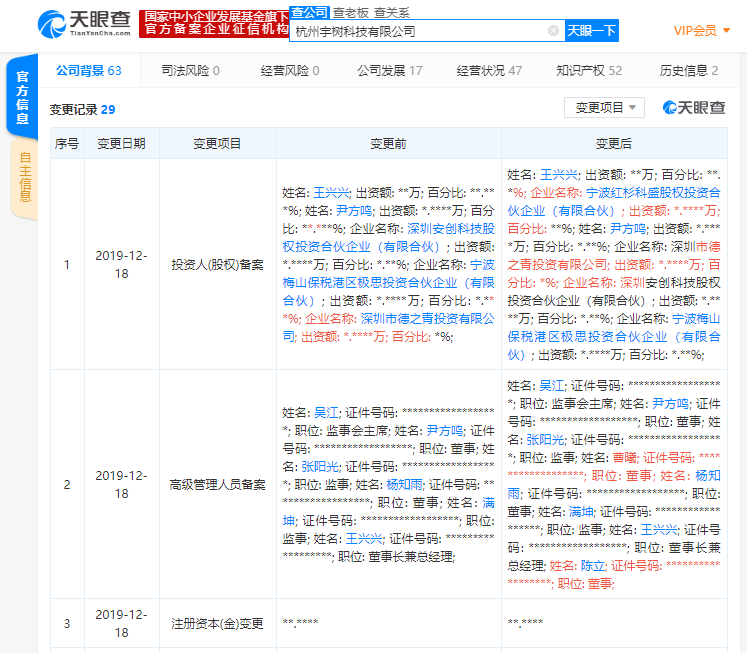Click the 天眼一下 search button
The width and height of the screenshot is (747, 653).
[x=592, y=31]
